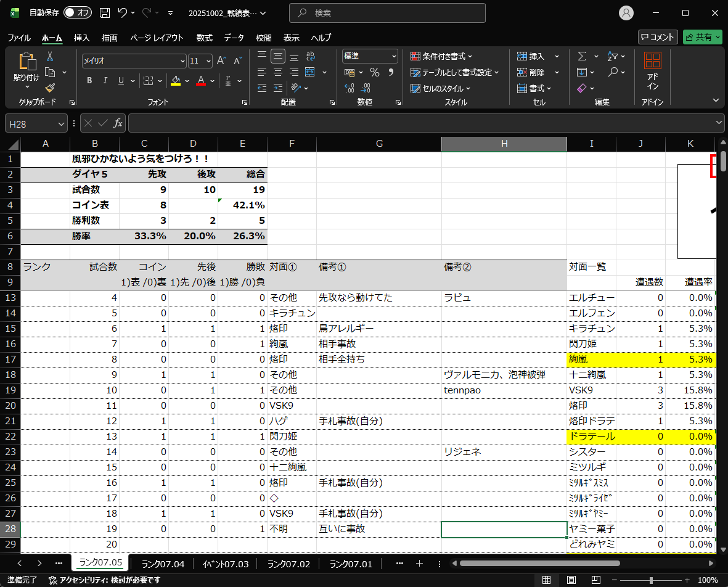Apply red font color

coord(201,81)
